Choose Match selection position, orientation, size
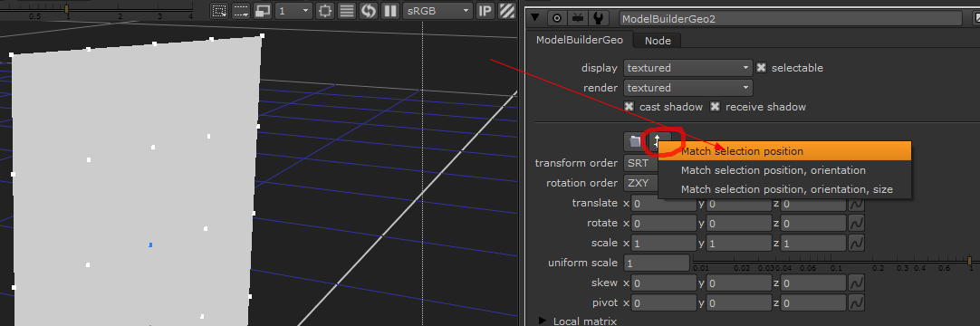980x326 pixels. (785, 188)
